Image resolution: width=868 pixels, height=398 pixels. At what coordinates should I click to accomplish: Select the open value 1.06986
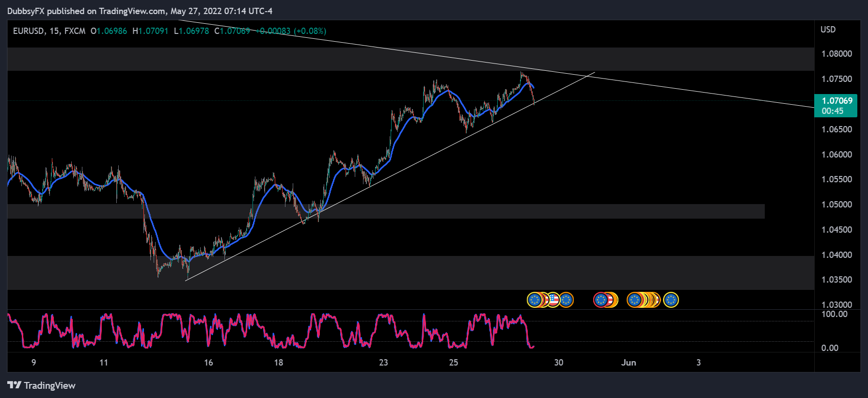tap(112, 31)
